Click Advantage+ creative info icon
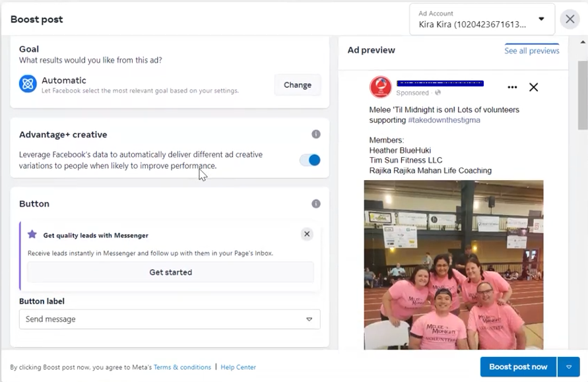Image resolution: width=588 pixels, height=382 pixels. tap(316, 135)
